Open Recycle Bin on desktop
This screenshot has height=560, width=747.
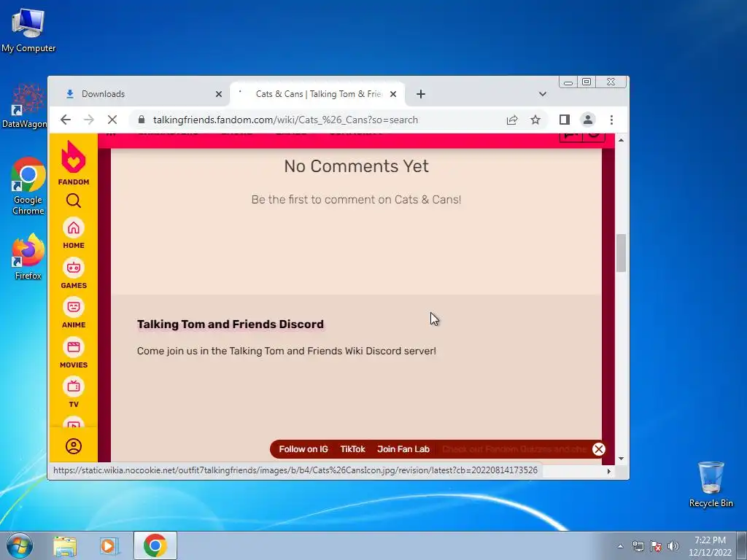711,484
